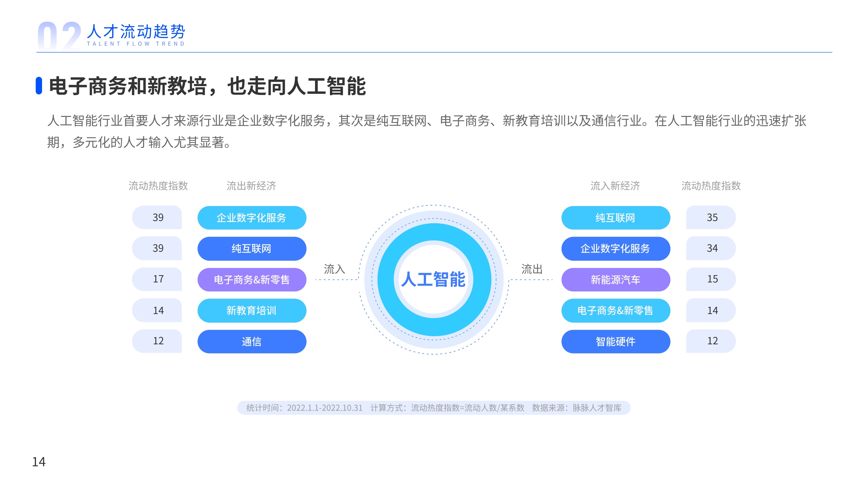Select the 流出 label right of circle
Image resolution: width=868 pixels, height=488 pixels.
coord(532,269)
